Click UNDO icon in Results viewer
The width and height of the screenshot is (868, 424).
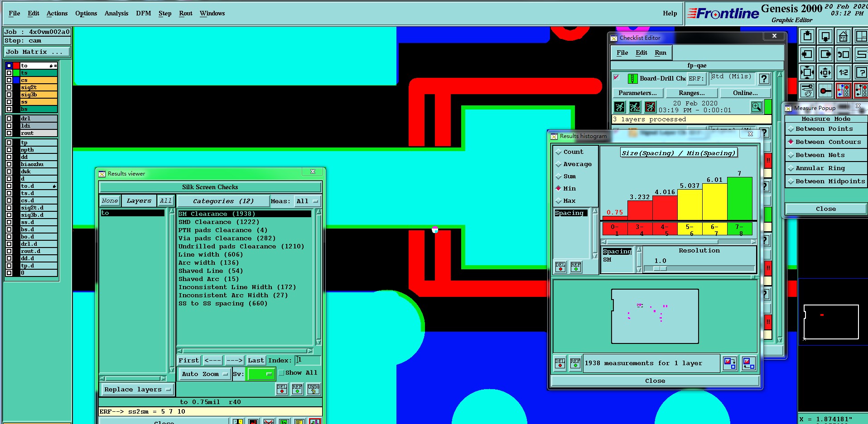tap(313, 389)
